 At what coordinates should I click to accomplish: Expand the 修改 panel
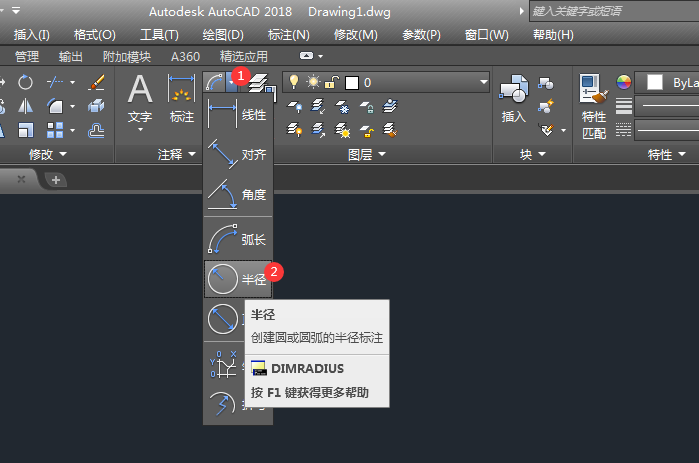[48, 154]
